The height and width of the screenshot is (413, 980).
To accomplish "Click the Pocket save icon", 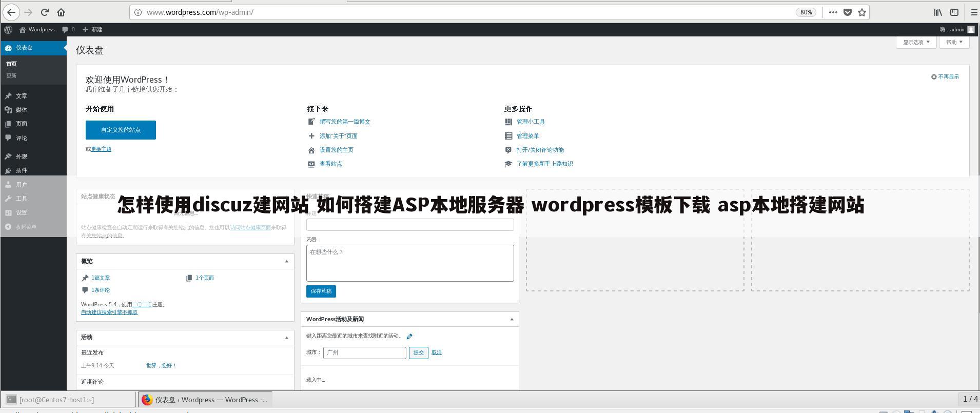I will [848, 12].
